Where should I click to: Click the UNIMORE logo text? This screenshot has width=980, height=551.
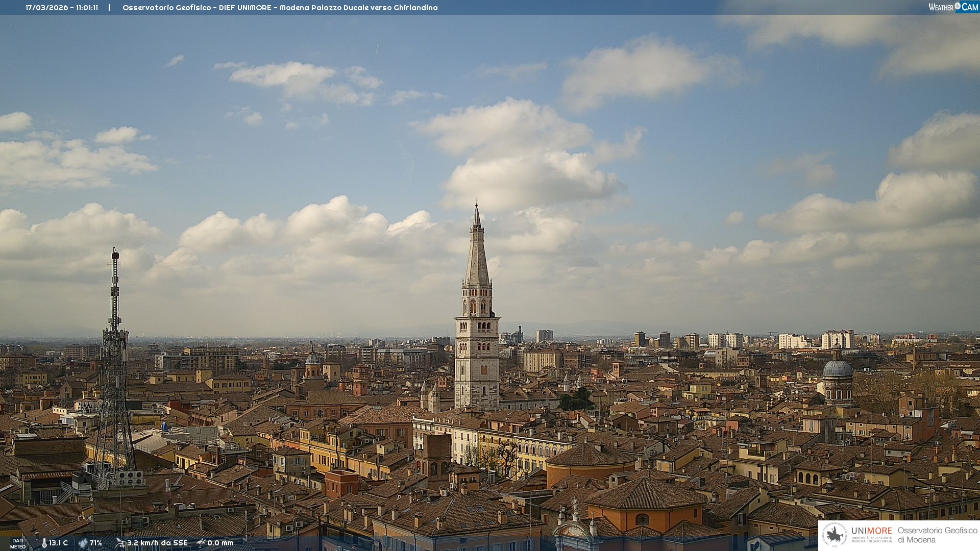pyautogui.click(x=871, y=531)
